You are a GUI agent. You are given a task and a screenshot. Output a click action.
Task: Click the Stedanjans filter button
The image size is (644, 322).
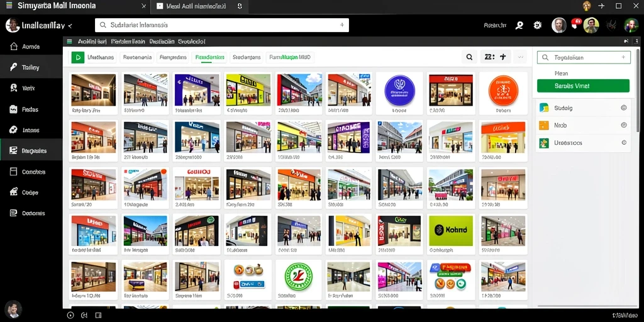[x=247, y=57]
